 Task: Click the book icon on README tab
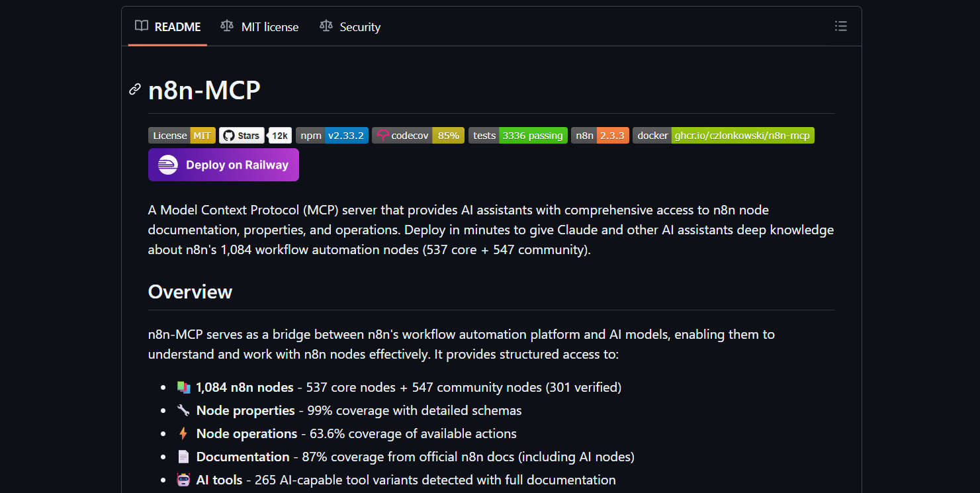(x=141, y=26)
